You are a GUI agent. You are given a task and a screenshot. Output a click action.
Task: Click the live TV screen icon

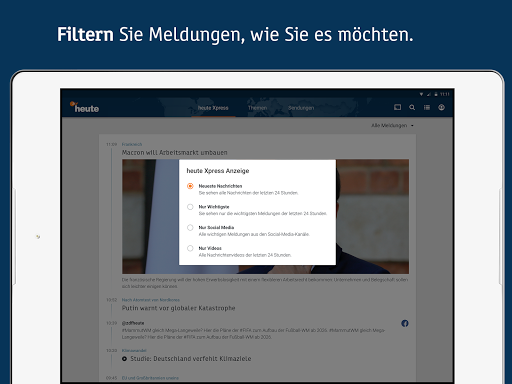(x=397, y=107)
